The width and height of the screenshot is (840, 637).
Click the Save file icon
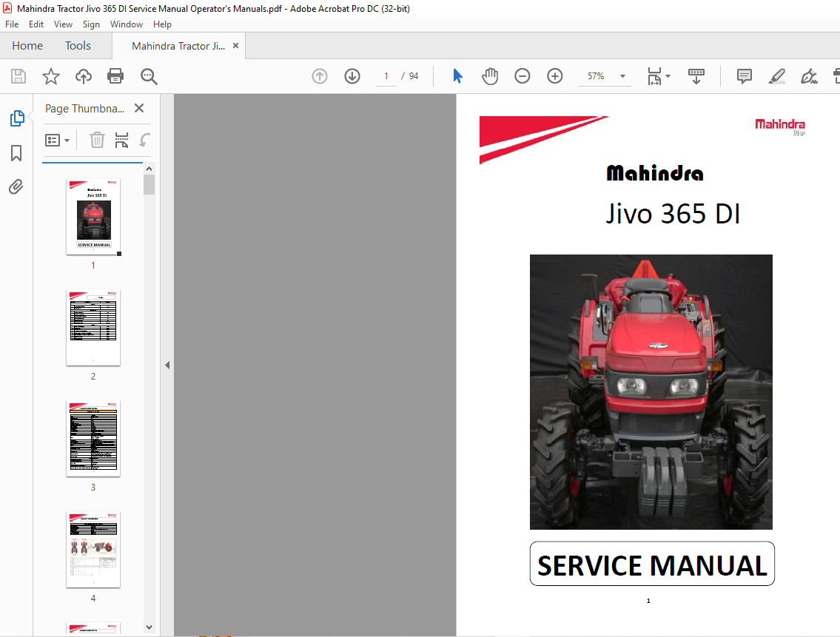point(19,76)
